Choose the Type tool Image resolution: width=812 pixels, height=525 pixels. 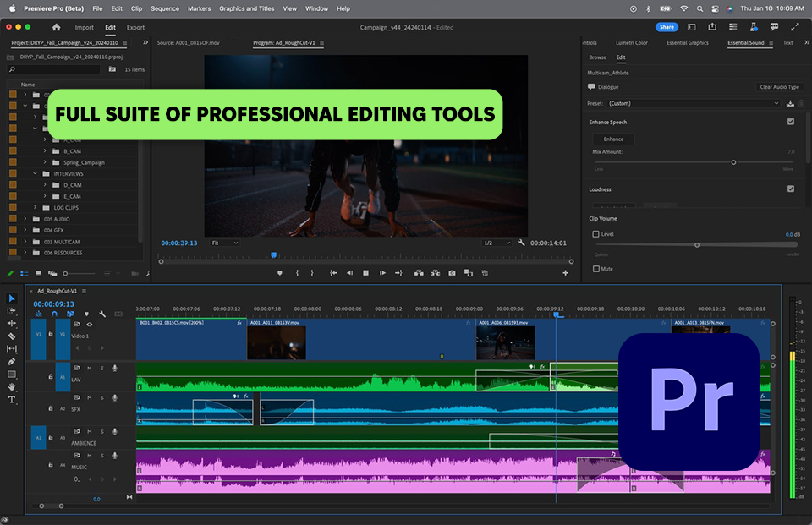click(12, 400)
